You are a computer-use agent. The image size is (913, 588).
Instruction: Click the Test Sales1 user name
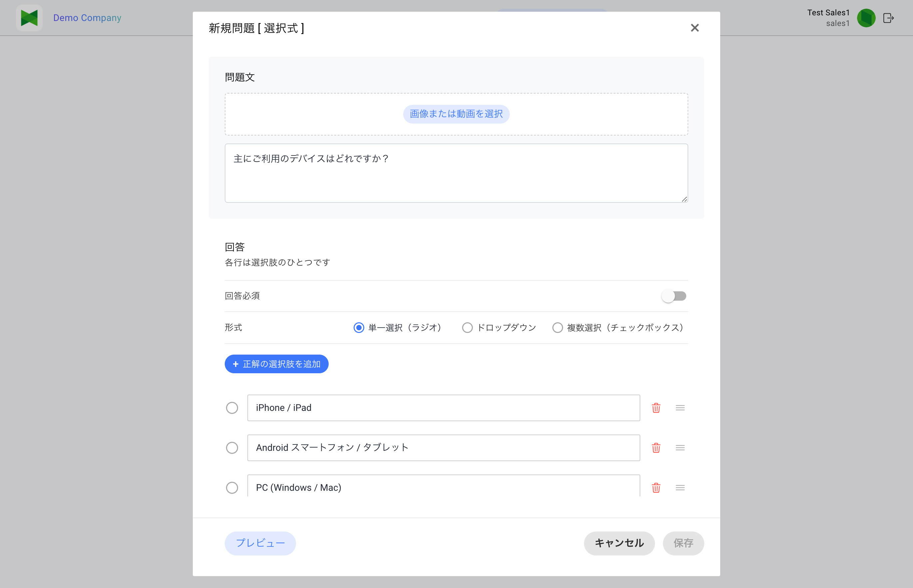tap(828, 13)
